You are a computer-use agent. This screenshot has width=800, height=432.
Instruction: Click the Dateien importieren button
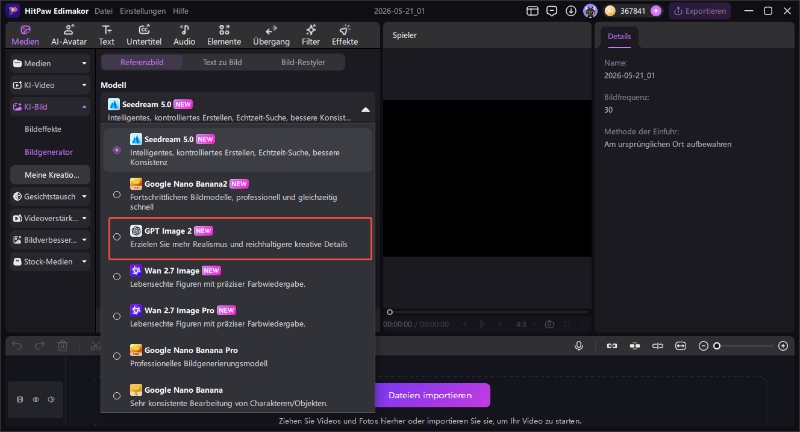[430, 395]
